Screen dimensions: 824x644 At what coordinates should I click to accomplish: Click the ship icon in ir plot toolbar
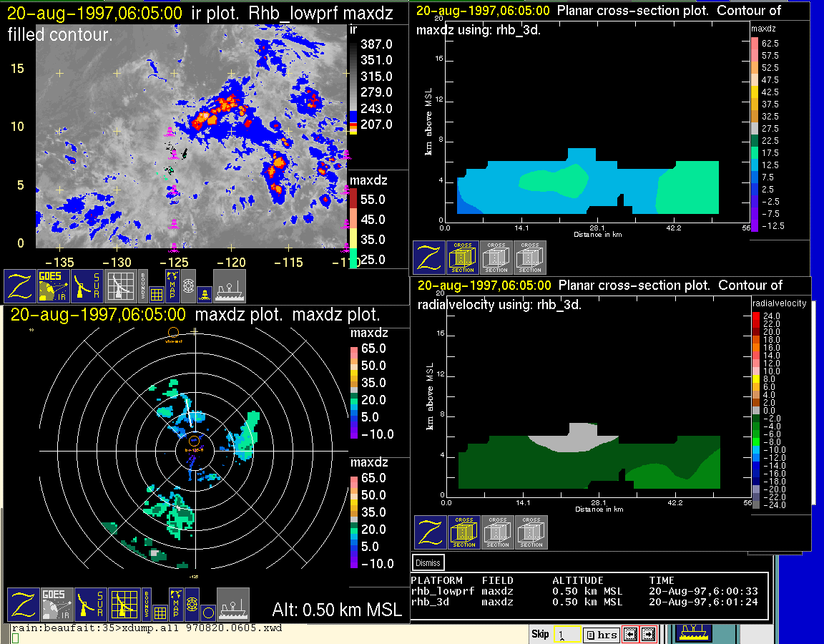[x=230, y=286]
